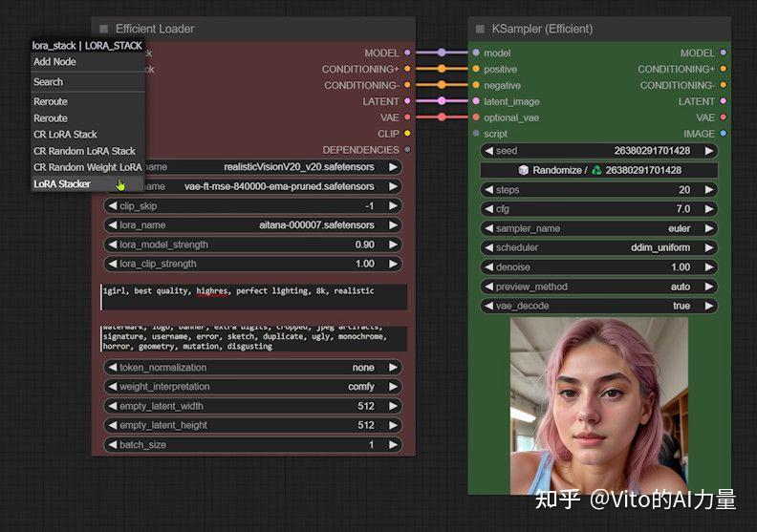The image size is (757, 532).
Task: Open weight_interpretation comfy selector
Action: coord(253,387)
